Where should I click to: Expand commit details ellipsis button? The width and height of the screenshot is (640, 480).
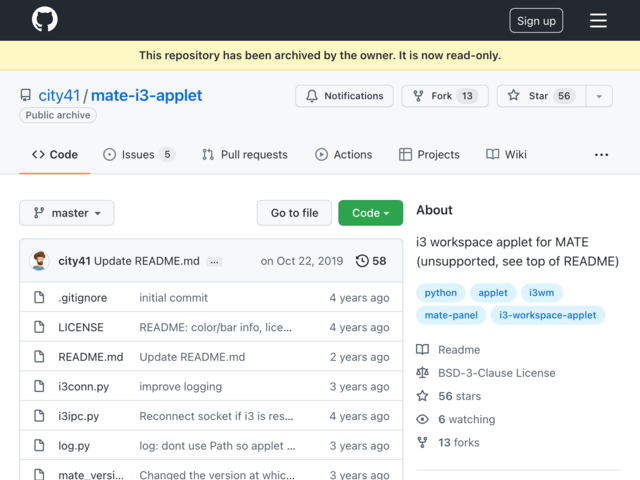pos(214,262)
